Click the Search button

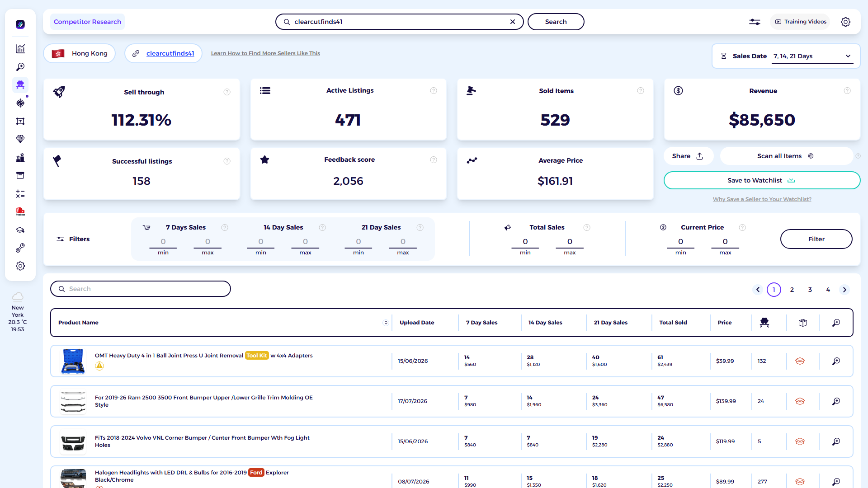[x=556, y=22]
